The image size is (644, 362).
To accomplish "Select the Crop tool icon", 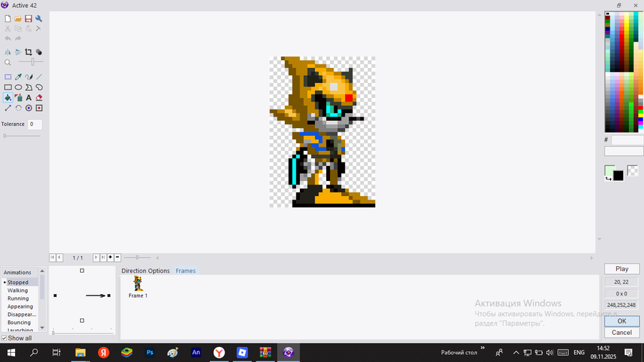I will tap(29, 52).
